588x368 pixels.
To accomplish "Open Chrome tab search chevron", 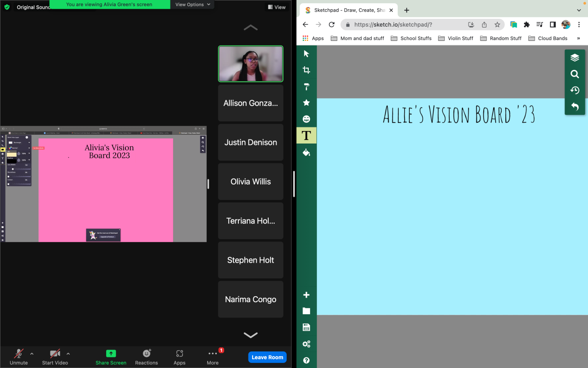I will (x=578, y=10).
